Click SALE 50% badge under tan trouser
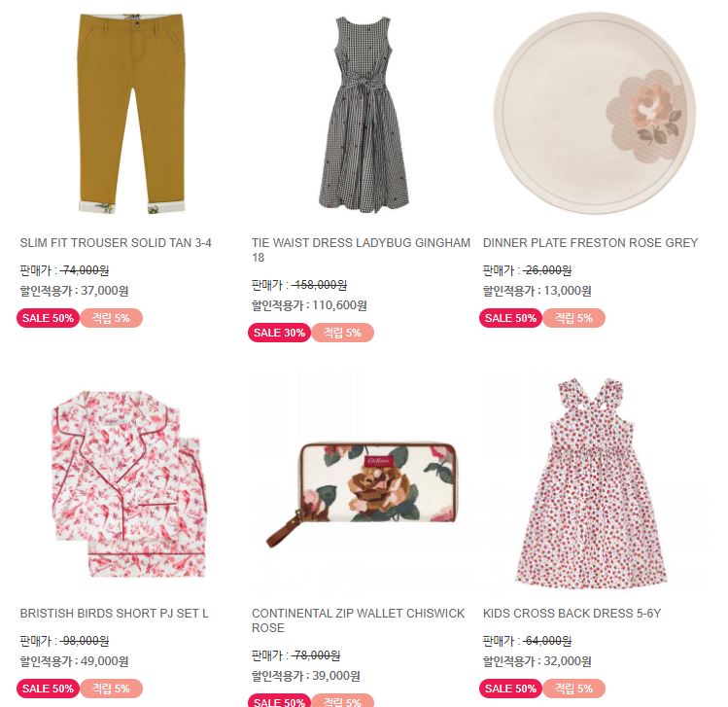The width and height of the screenshot is (728, 707). point(49,318)
